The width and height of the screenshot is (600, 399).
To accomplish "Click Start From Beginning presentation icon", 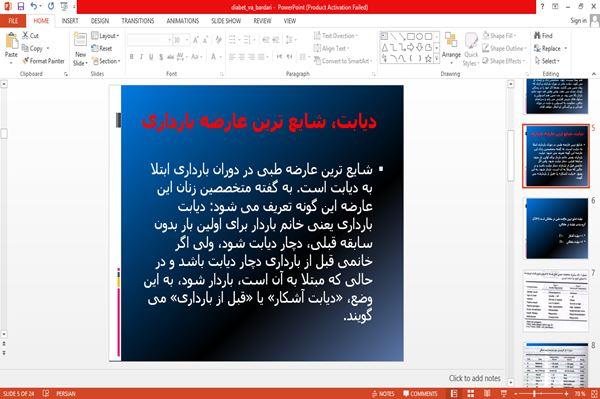I will (x=64, y=6).
